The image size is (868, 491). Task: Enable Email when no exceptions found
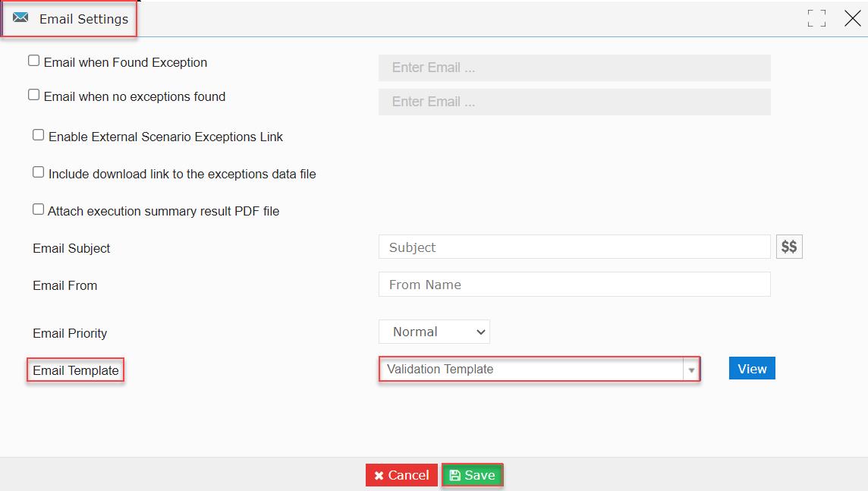pyautogui.click(x=34, y=95)
